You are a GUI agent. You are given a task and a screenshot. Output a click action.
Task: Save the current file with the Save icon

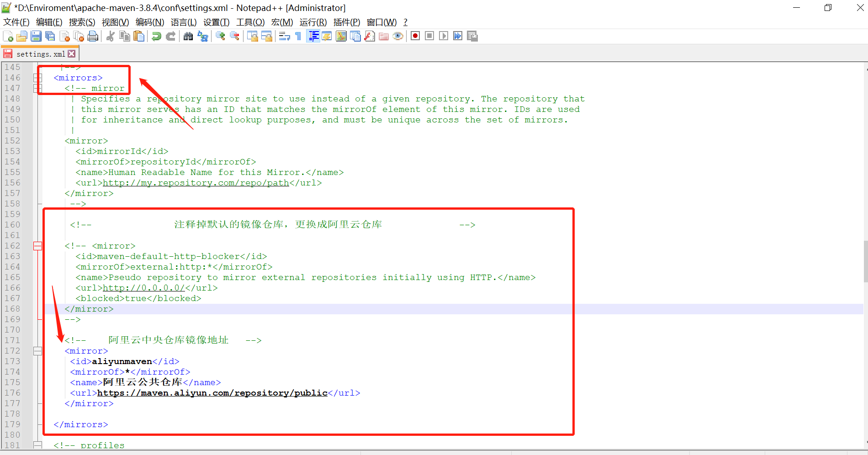click(36, 36)
